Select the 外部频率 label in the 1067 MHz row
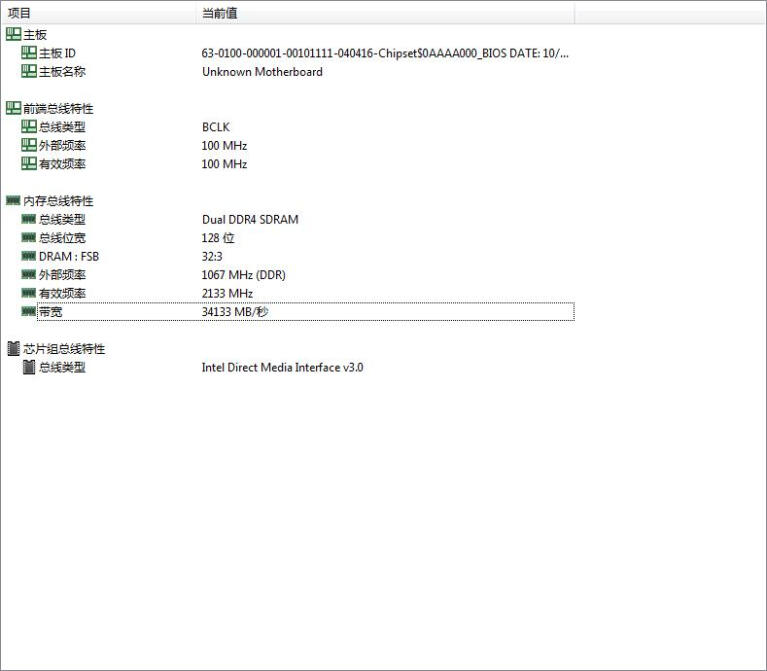Viewport: 767px width, 671px height. click(62, 275)
